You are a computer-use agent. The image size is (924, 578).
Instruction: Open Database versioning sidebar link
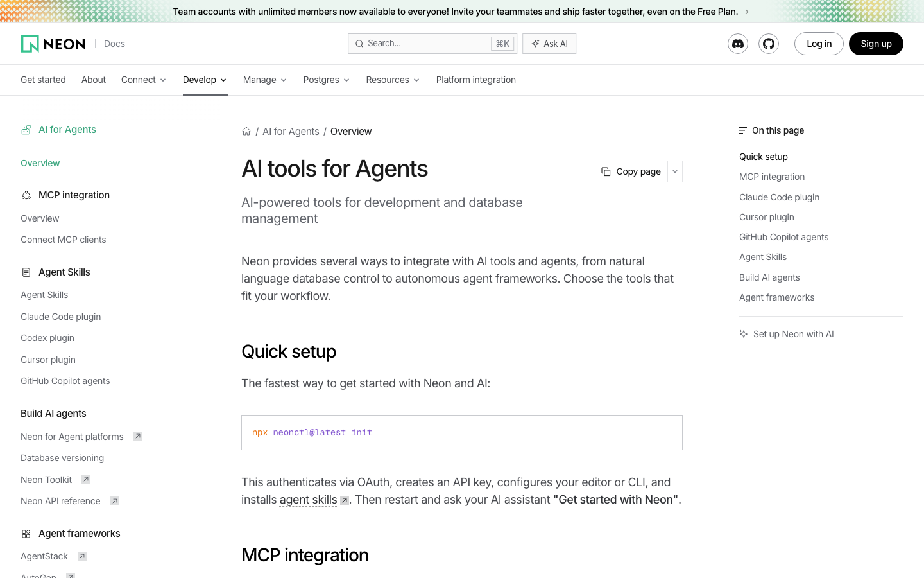coord(62,458)
